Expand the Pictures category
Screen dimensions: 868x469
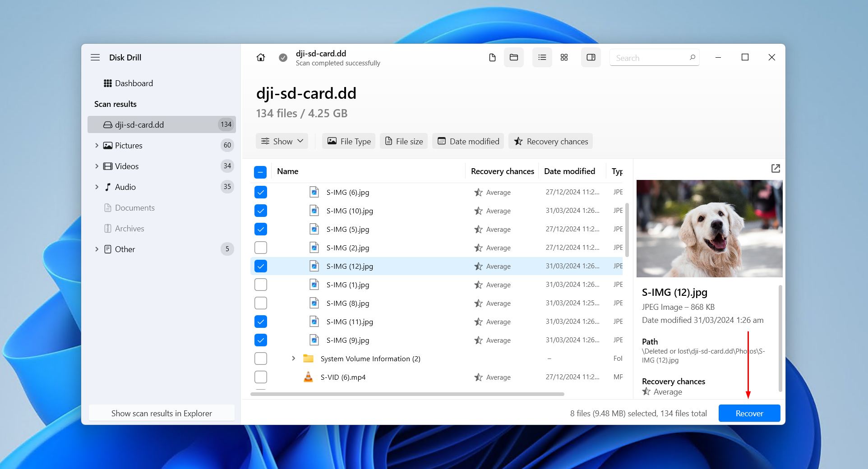pos(97,145)
